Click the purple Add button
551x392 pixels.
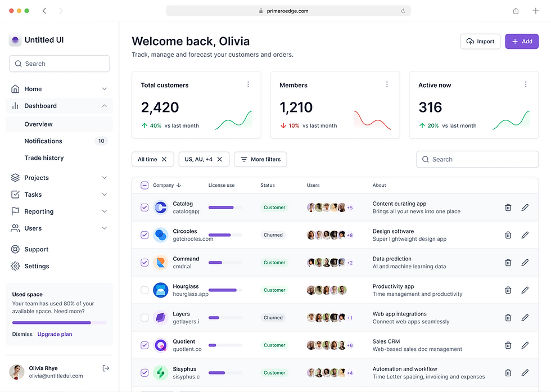(x=522, y=42)
